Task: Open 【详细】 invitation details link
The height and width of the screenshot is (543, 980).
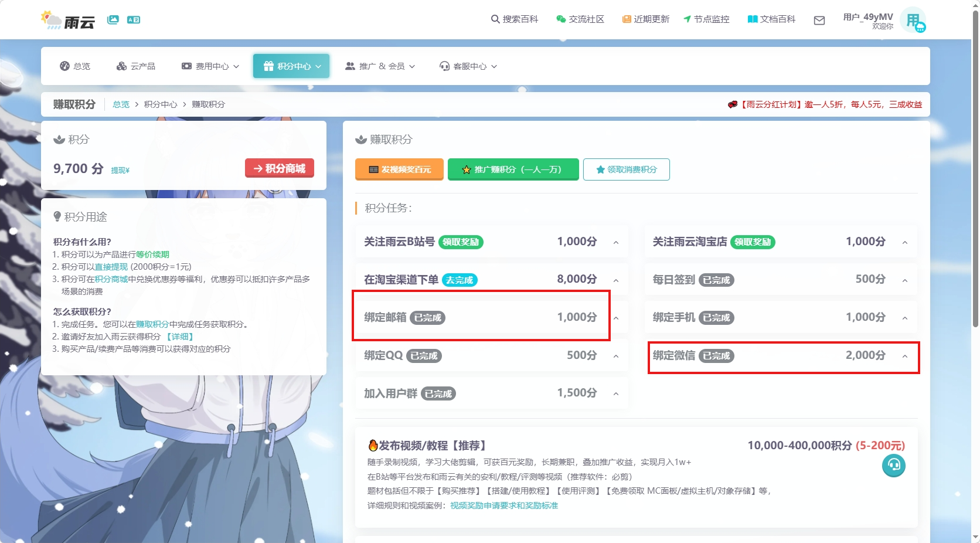Action: 180,337
